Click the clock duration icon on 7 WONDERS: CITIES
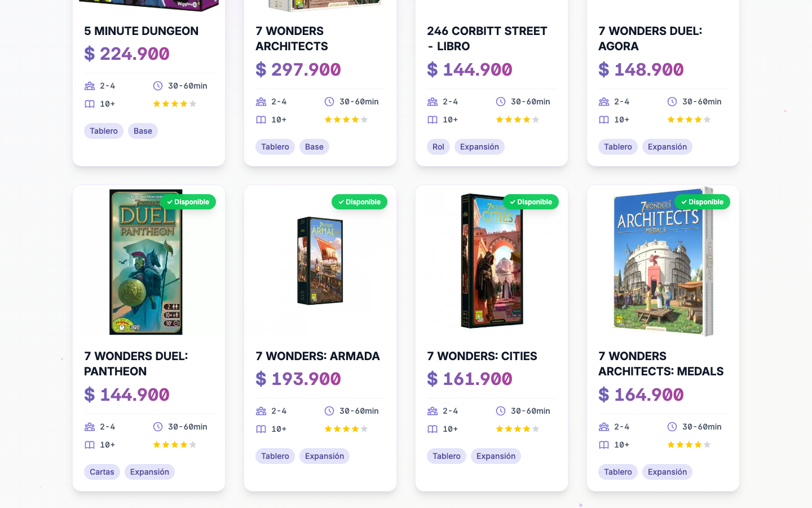The width and height of the screenshot is (812, 508). click(500, 411)
